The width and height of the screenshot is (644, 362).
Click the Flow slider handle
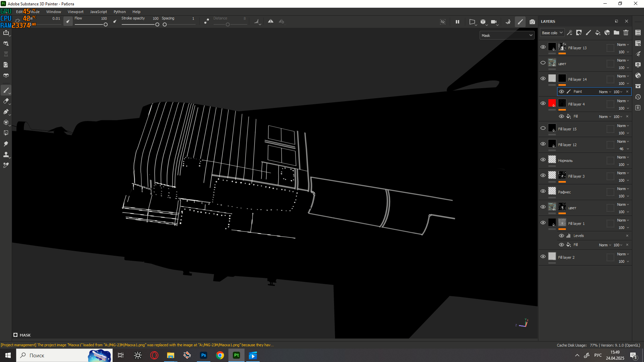coord(106,24)
